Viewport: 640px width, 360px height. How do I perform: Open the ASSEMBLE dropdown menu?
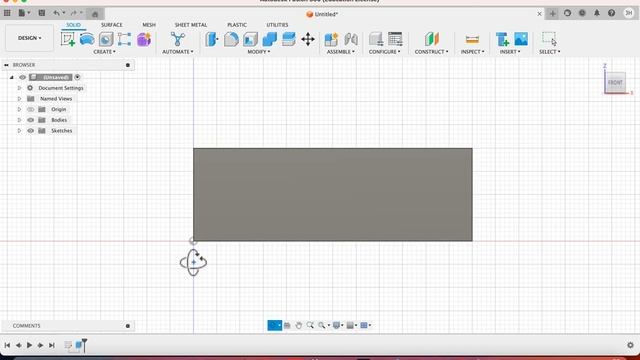click(x=340, y=52)
